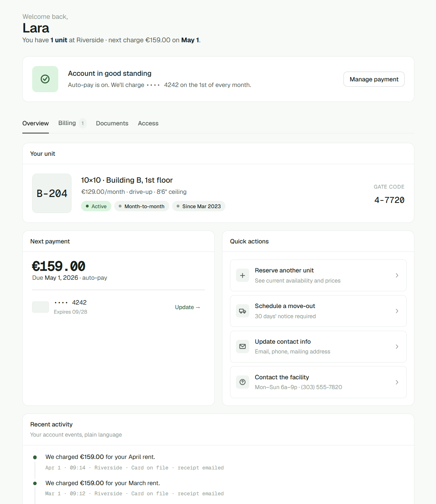This screenshot has height=504, width=436.
Task: Click the Apr 1 09:14 Riverside details line
Action: 134,468
